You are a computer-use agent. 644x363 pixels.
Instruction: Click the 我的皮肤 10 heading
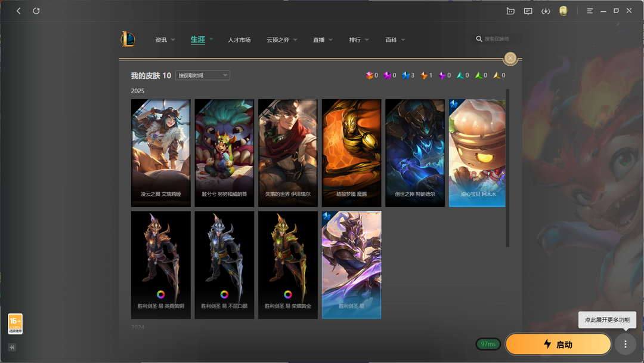click(151, 76)
